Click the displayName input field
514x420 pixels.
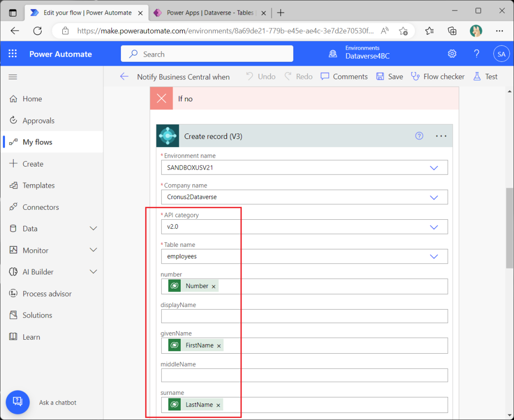[304, 316]
